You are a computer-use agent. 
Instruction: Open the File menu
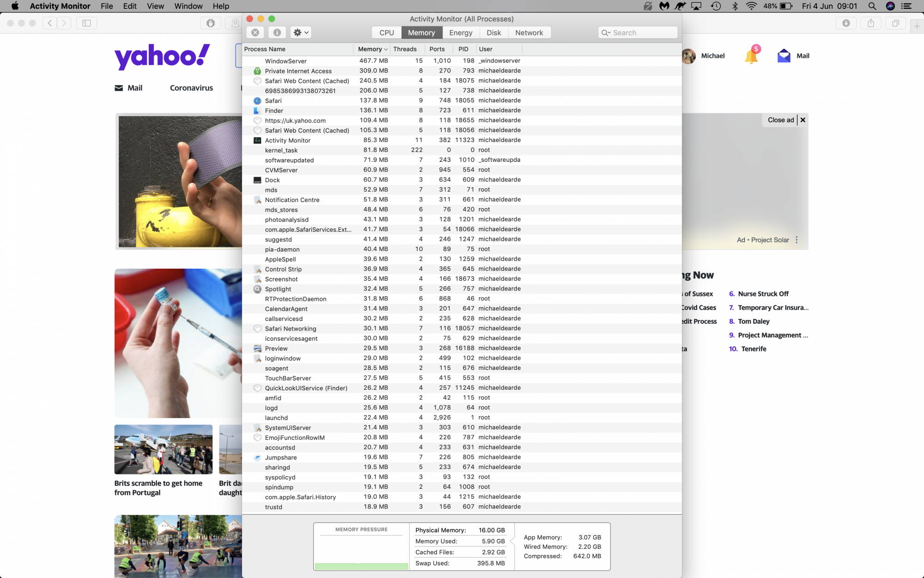point(107,6)
